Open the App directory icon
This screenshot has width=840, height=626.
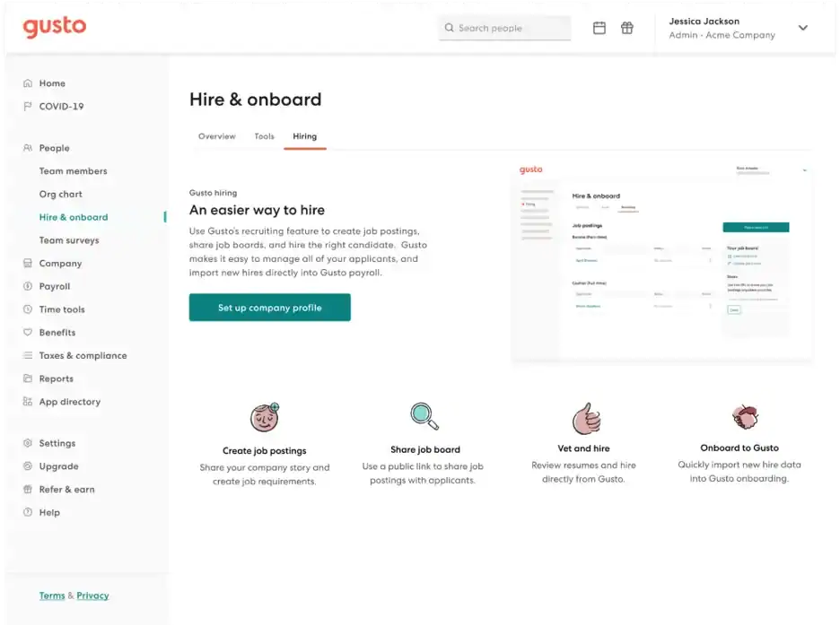coord(29,402)
